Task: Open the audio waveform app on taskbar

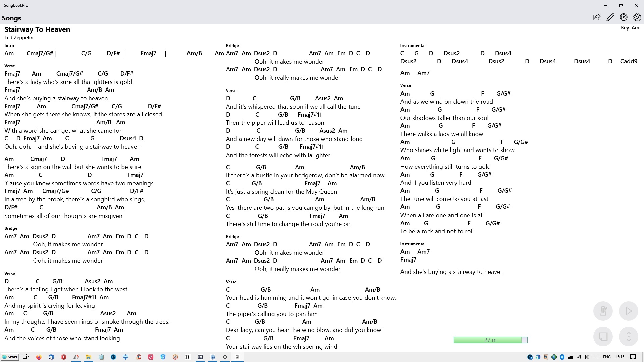Action: [x=200, y=357]
